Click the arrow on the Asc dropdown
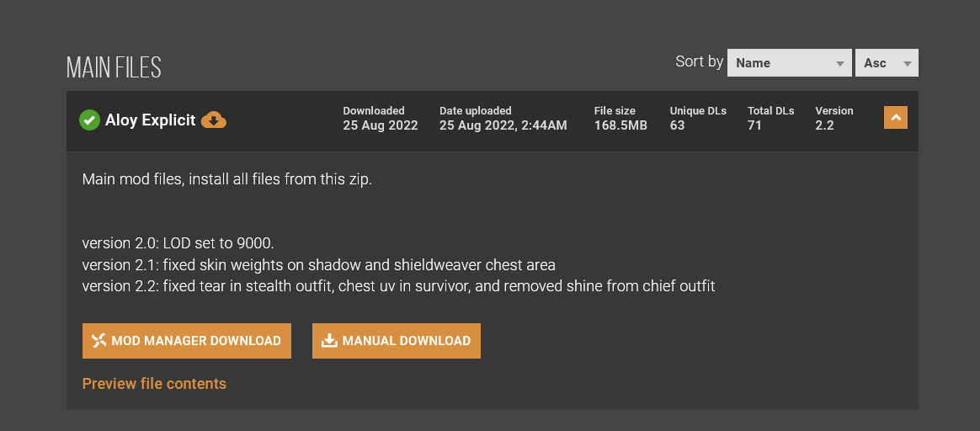The height and width of the screenshot is (431, 980). [x=908, y=64]
